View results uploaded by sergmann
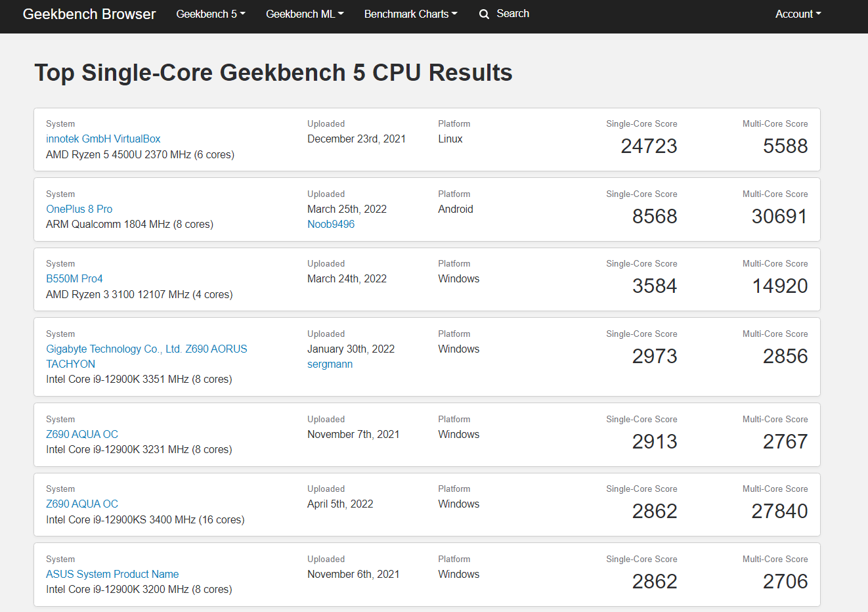 click(x=330, y=364)
